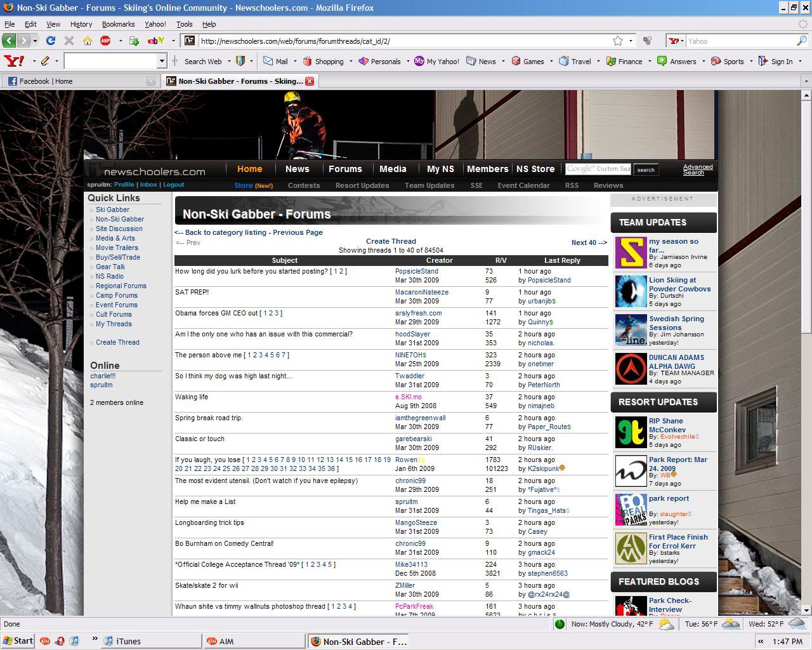This screenshot has height=650, width=812.
Task: Click the Create Thread link above the table
Action: 391,241
